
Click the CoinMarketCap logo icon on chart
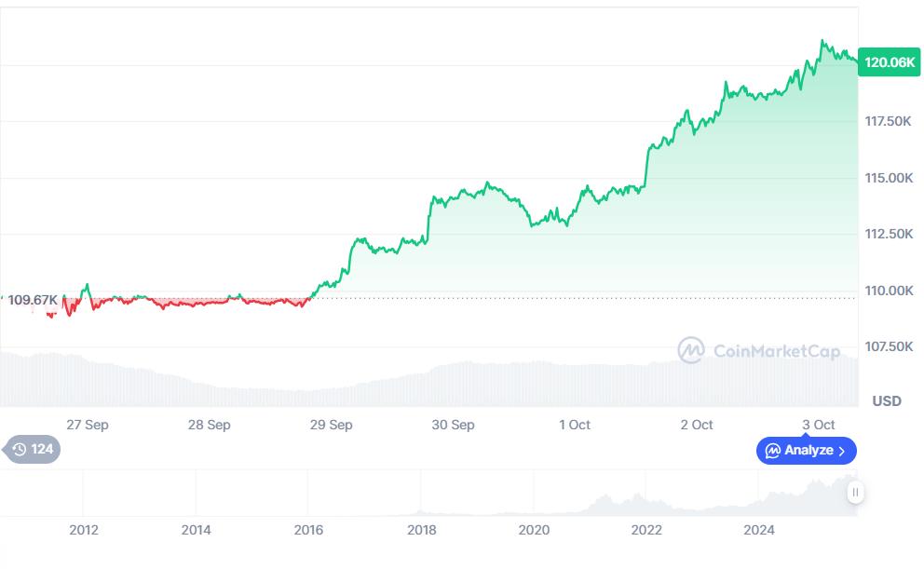click(690, 351)
